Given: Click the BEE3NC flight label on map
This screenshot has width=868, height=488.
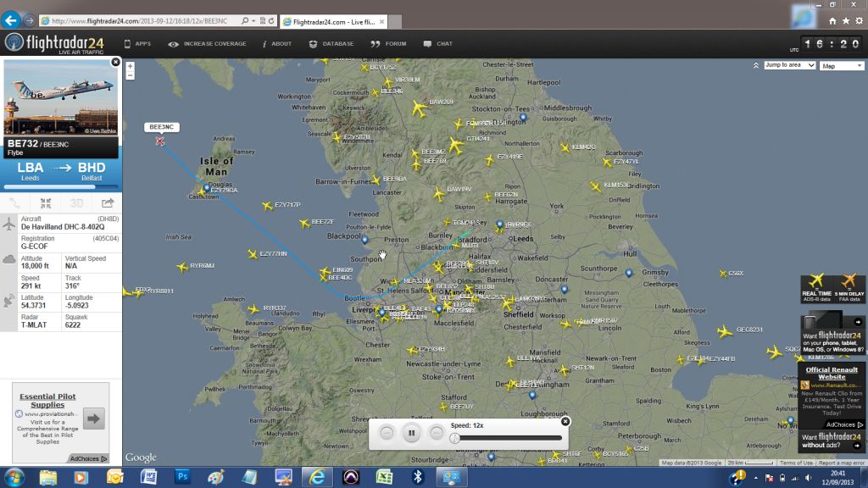Looking at the screenshot, I should point(162,127).
